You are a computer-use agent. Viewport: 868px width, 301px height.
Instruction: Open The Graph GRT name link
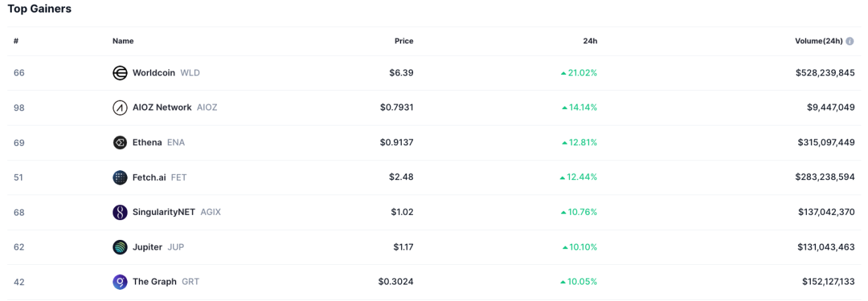[x=155, y=282]
